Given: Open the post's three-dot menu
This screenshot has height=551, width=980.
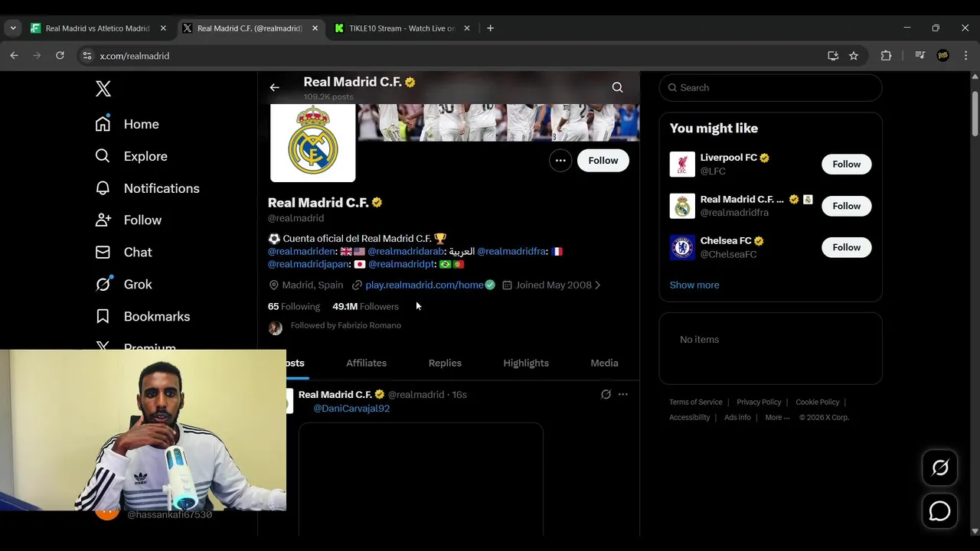Looking at the screenshot, I should pos(623,394).
